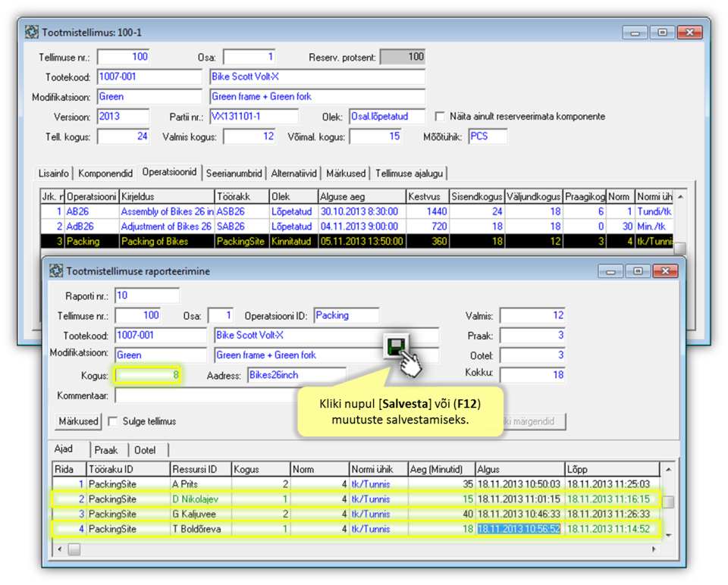
Task: Click scroll-down arrow of report times table
Action: coord(668,535)
